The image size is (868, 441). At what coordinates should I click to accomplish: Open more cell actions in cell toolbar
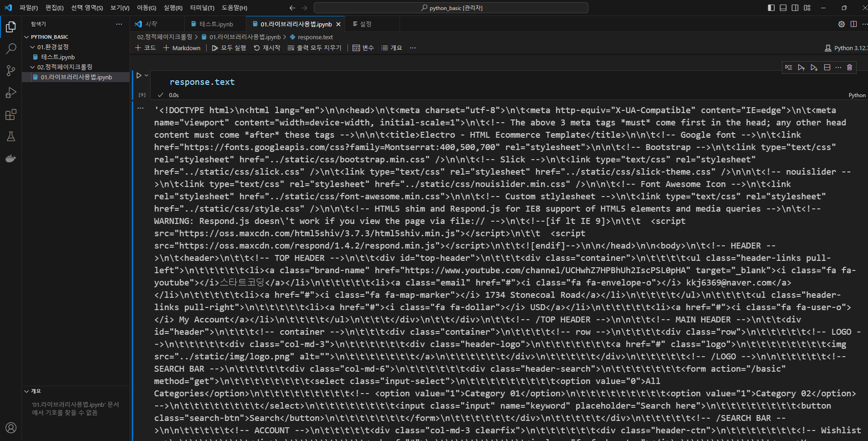coord(838,67)
